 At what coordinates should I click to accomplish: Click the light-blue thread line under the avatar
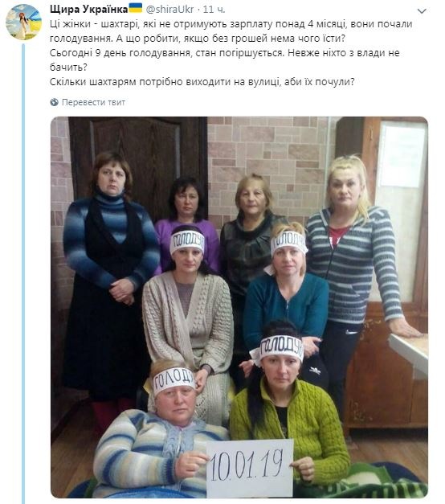tap(23, 273)
